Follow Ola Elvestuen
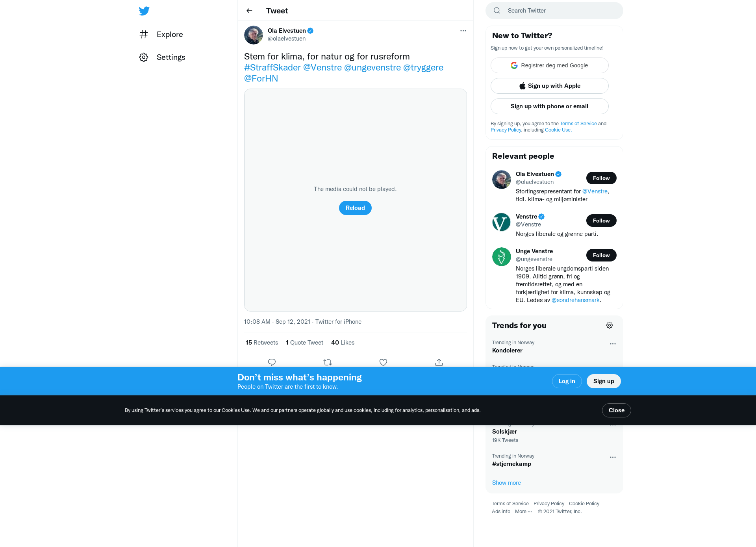Viewport: 756px width, 547px height. click(601, 178)
